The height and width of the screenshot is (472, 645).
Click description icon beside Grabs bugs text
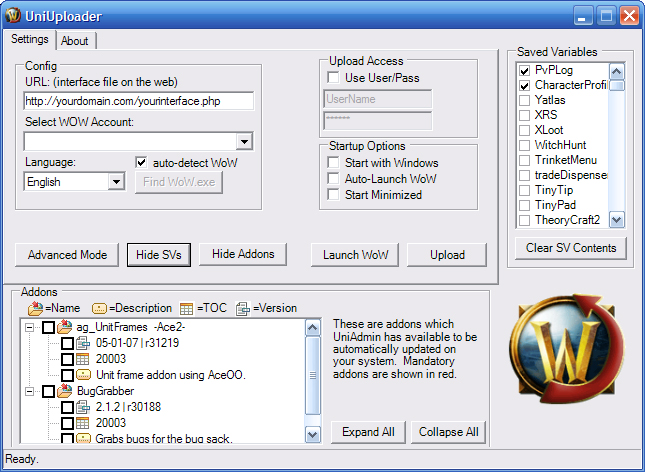coord(84,438)
